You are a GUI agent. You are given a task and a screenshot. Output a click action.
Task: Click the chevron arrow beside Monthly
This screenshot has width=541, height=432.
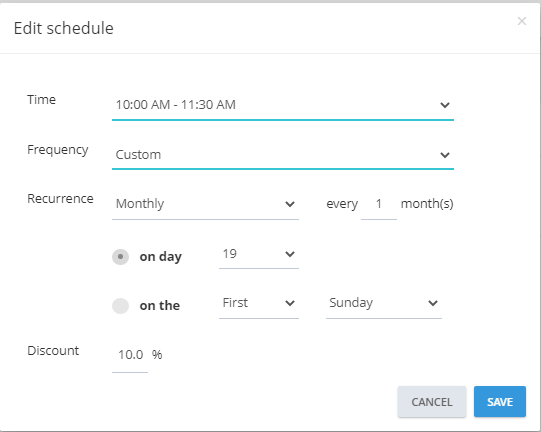pyautogui.click(x=290, y=204)
